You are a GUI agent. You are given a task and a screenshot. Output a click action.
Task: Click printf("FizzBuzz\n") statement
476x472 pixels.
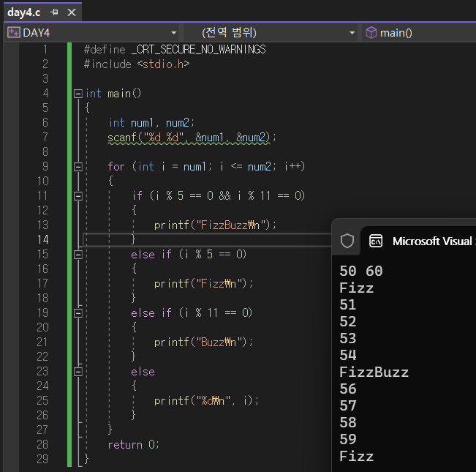[215, 225]
